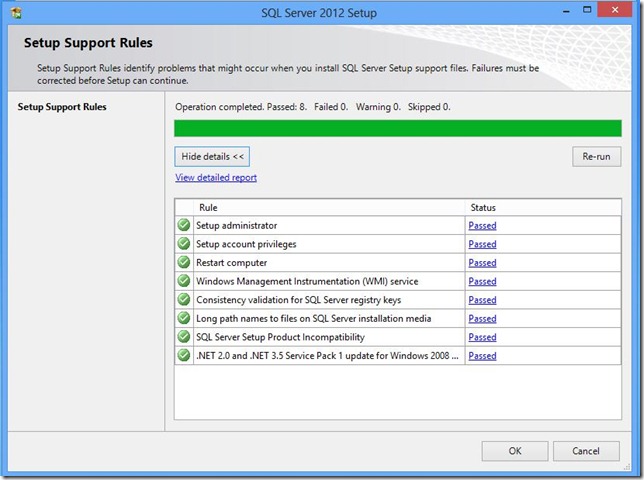The image size is (644, 480).
Task: Click the Status column header
Action: pyautogui.click(x=543, y=207)
